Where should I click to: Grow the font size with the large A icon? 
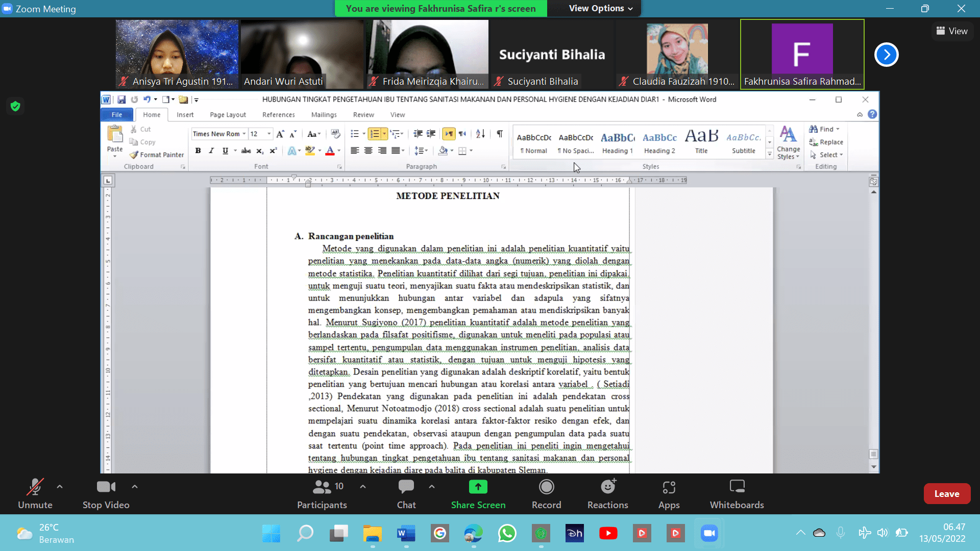click(280, 134)
